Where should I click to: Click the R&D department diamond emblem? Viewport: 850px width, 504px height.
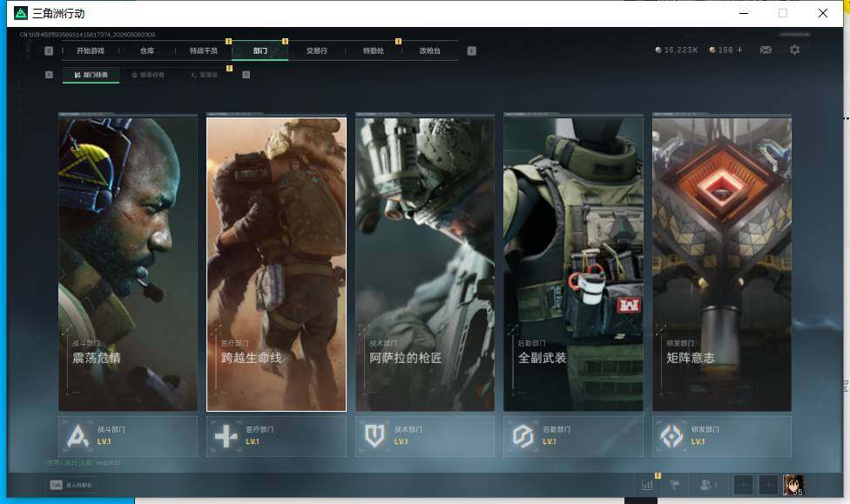[671, 436]
